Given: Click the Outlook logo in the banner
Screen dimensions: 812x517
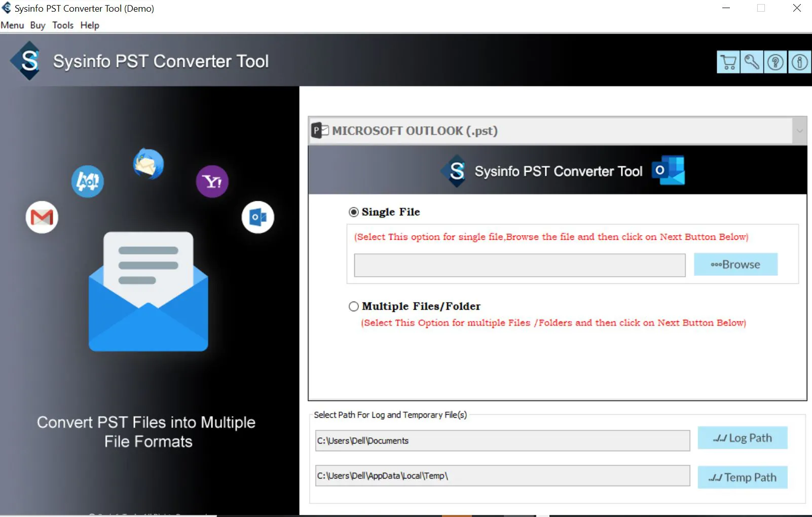Looking at the screenshot, I should 668,170.
